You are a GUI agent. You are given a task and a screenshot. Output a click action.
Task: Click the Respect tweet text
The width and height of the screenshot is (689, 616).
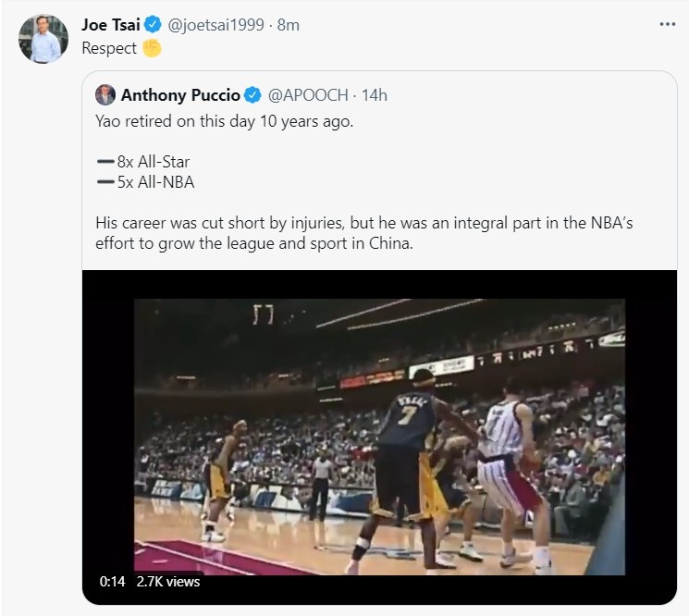(x=109, y=48)
